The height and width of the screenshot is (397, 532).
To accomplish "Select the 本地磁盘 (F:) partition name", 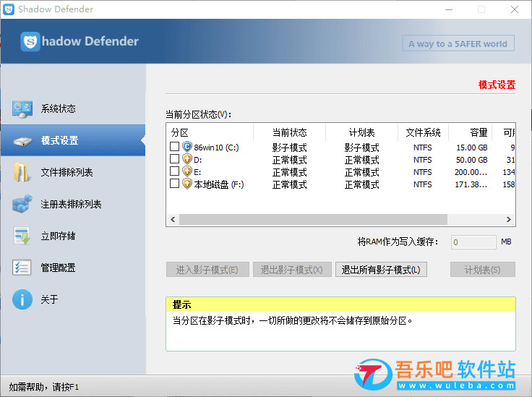I will tap(219, 184).
